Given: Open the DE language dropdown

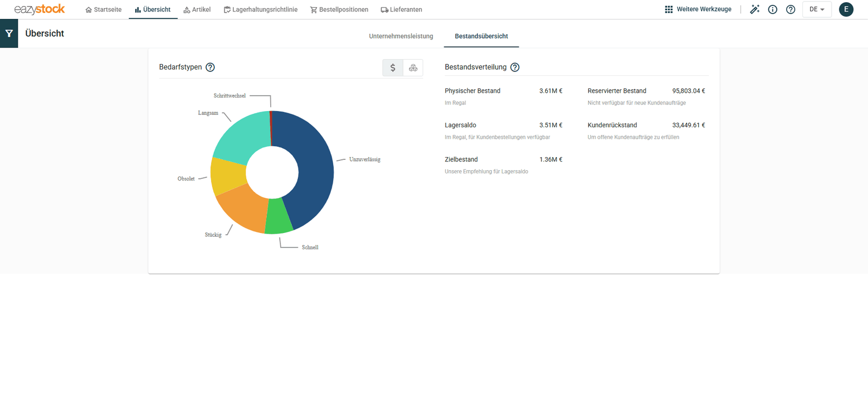Looking at the screenshot, I should coord(816,9).
